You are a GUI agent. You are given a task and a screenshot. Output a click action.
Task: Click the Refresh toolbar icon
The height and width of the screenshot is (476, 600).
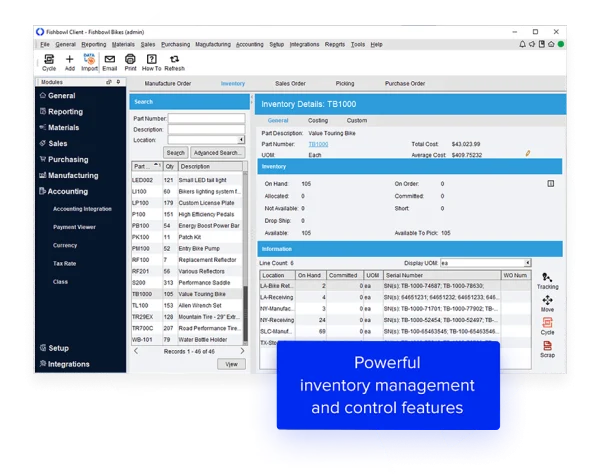pyautogui.click(x=174, y=62)
